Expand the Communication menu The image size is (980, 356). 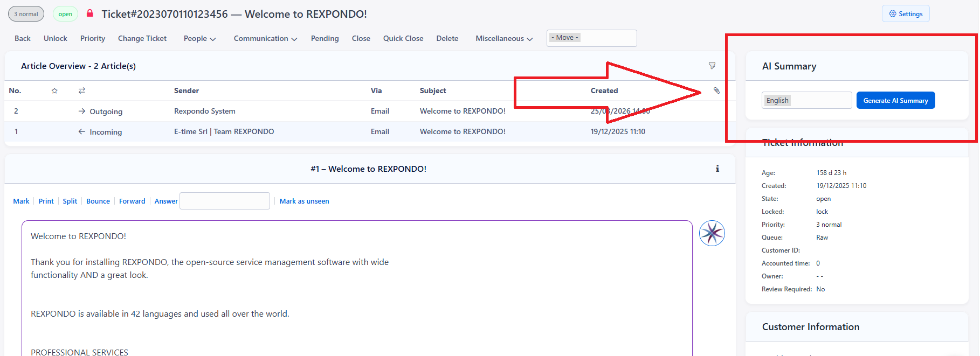[265, 38]
